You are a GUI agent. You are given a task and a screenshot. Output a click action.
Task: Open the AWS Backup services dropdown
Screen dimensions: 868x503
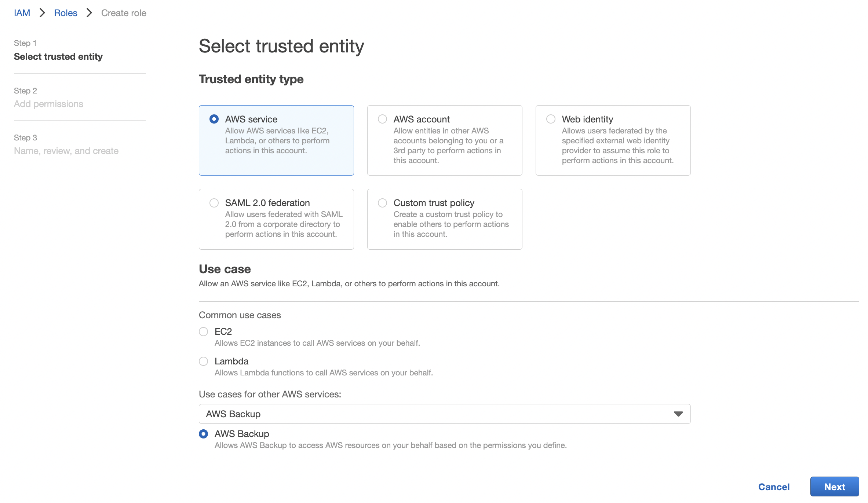coord(445,414)
